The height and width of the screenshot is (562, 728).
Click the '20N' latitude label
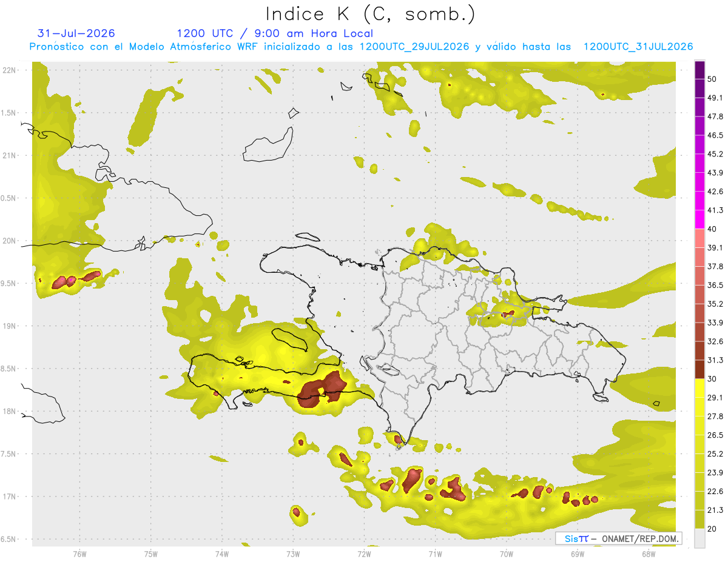[x=9, y=241]
